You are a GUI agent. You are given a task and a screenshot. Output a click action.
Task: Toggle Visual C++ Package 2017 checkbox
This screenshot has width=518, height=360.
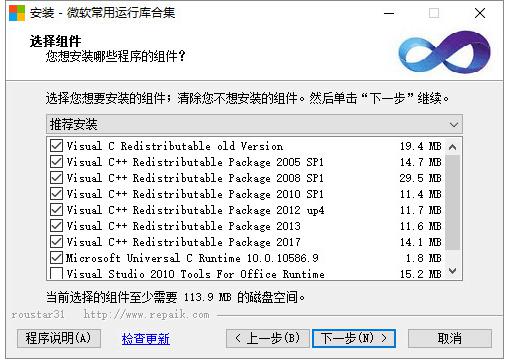tap(56, 242)
